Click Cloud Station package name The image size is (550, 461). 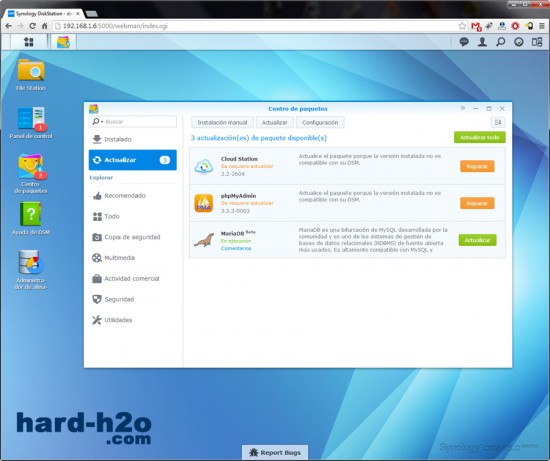(x=239, y=159)
